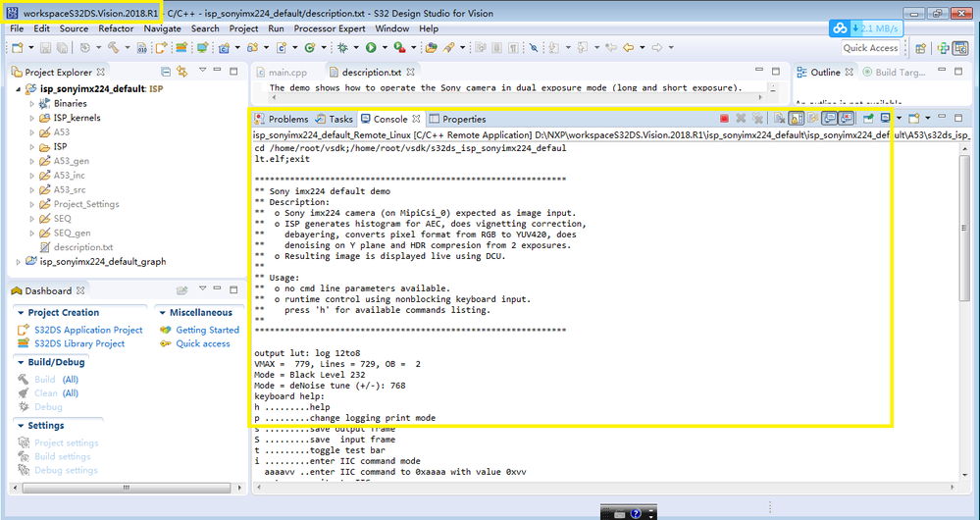This screenshot has height=520, width=980.
Task: Toggle Skip All Breakpoints icon
Action: pyautogui.click(x=534, y=47)
